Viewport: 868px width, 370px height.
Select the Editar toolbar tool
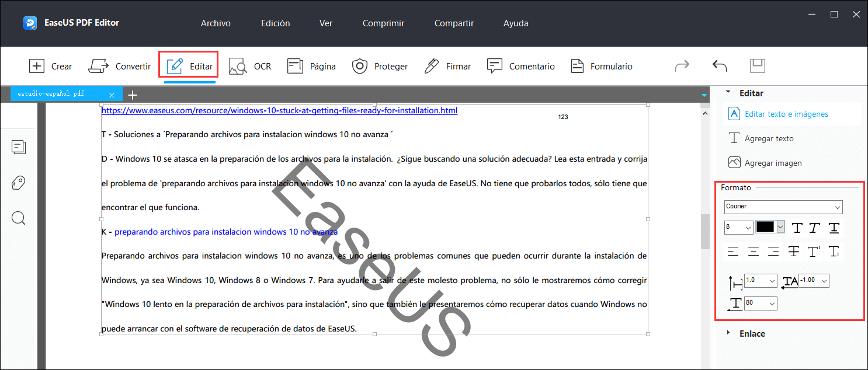[x=189, y=66]
